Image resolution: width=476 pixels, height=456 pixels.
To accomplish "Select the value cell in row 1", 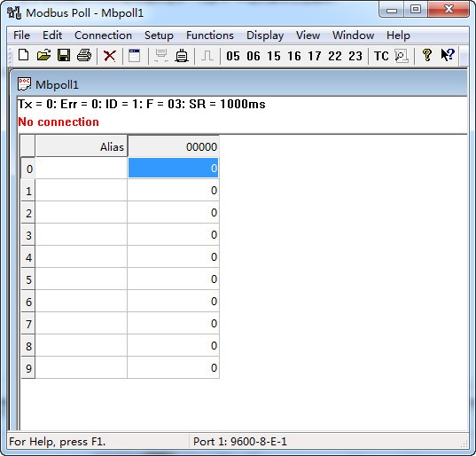I will [x=173, y=190].
